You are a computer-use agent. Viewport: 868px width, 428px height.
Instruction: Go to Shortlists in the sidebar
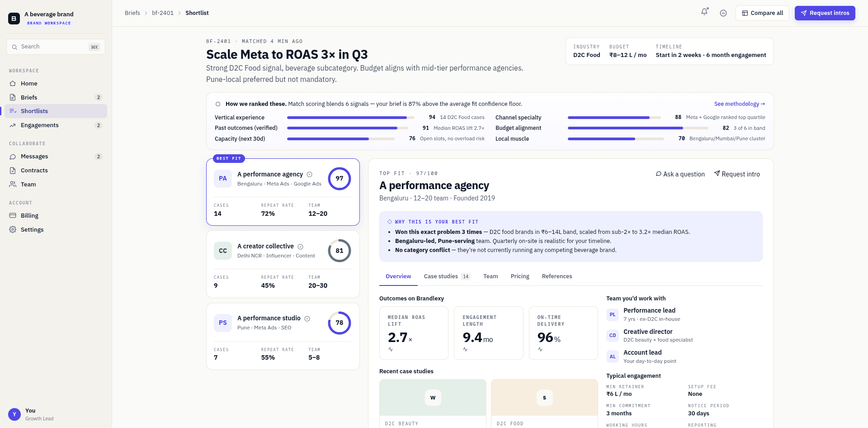point(56,111)
